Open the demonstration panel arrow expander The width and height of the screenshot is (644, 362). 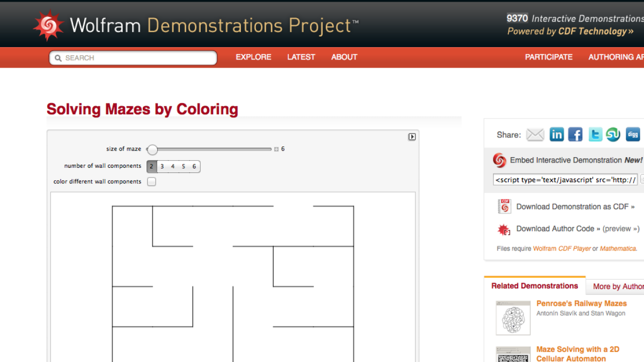[412, 137]
